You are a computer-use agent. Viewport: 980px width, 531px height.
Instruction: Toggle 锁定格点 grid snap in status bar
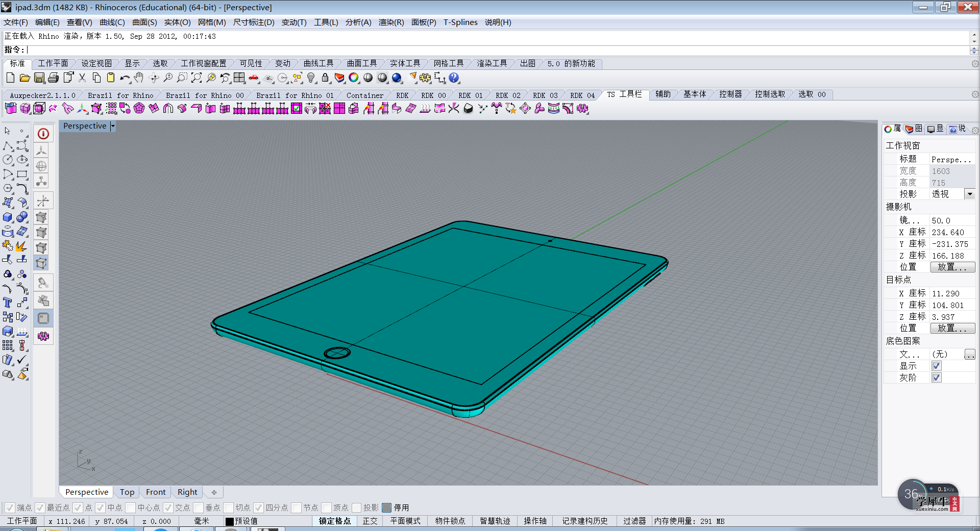(335, 521)
